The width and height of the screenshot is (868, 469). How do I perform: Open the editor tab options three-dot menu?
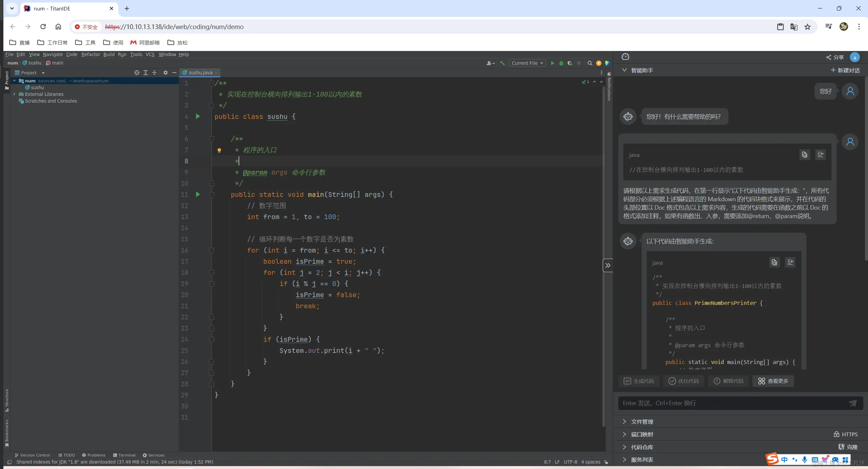[601, 73]
